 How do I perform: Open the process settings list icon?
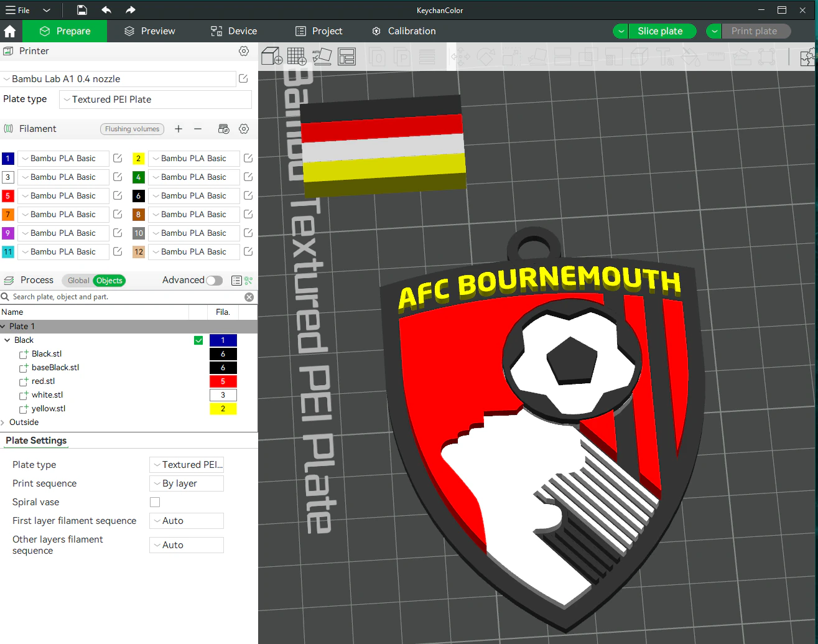pyautogui.click(x=236, y=281)
